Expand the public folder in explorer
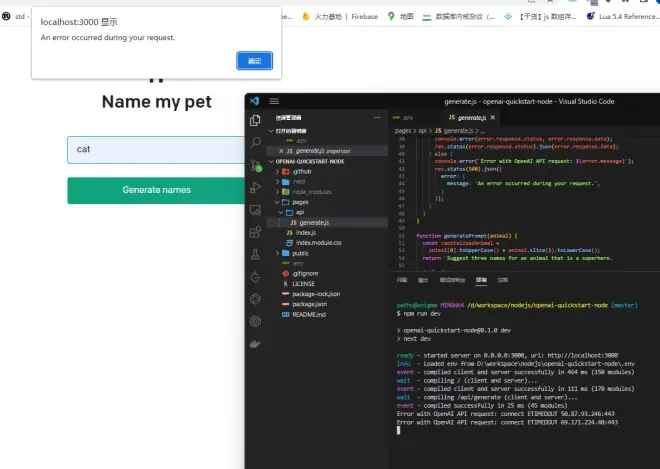The image size is (660, 469). 300,253
